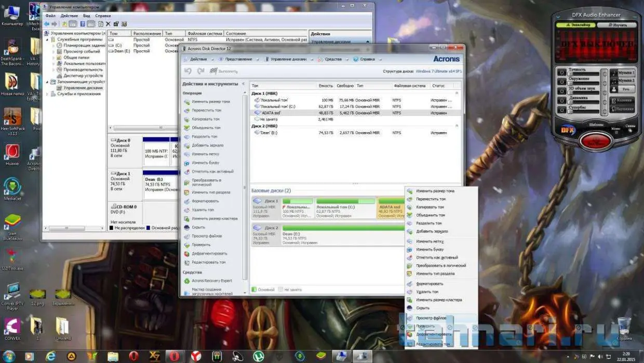
Task: Click the Выполнить flag icon in toolbar
Action: coord(212,71)
